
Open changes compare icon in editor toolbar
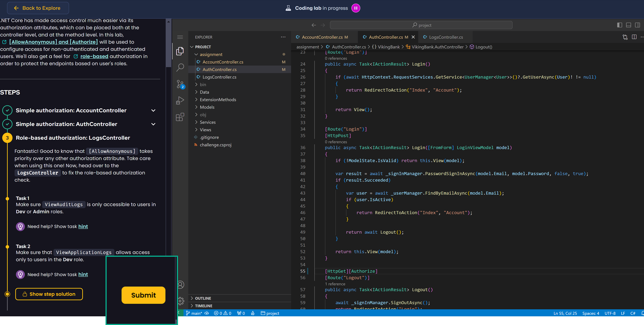(625, 37)
